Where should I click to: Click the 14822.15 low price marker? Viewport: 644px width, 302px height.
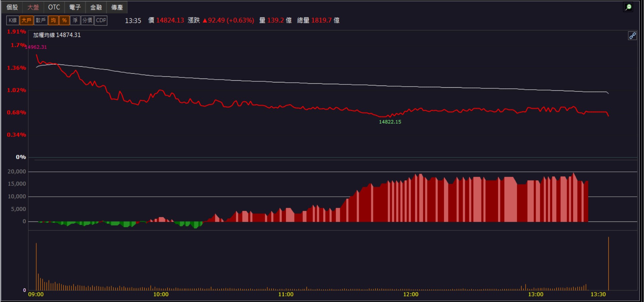(390, 122)
